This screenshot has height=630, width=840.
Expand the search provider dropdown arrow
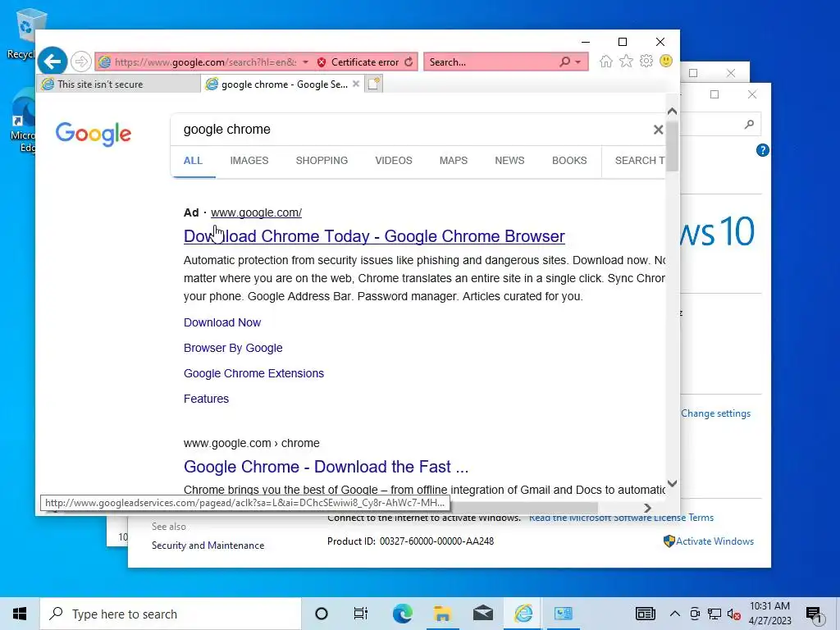[x=578, y=62]
